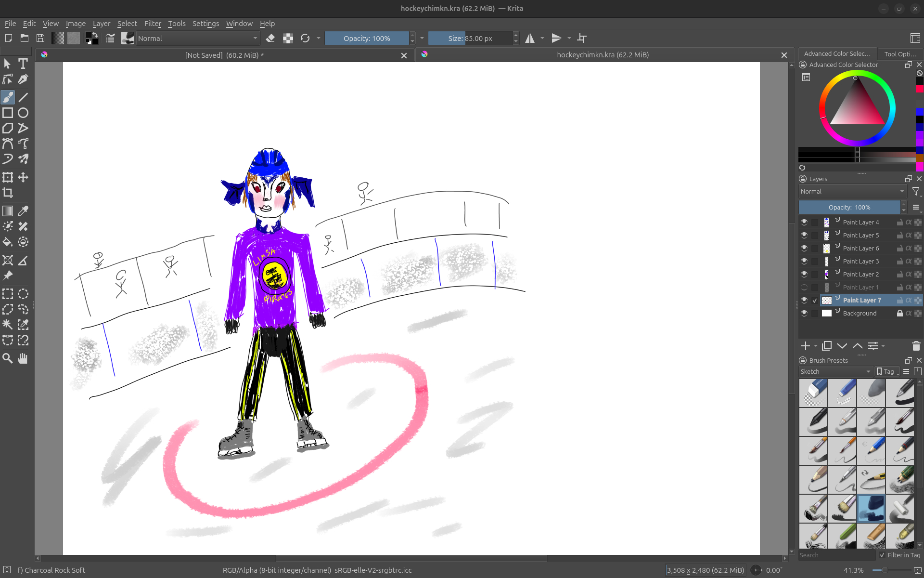Open brush blending mode Normal dropdown
Image resolution: width=924 pixels, height=578 pixels.
click(198, 38)
